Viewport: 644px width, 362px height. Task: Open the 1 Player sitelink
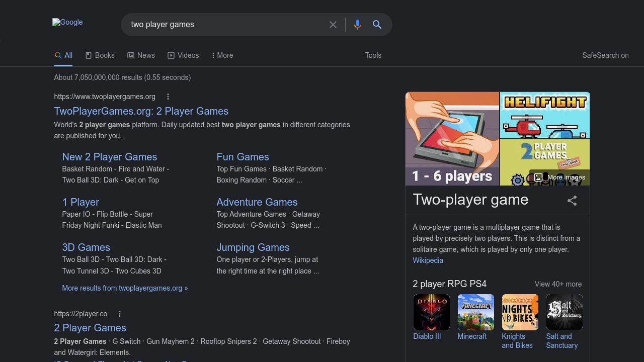click(x=80, y=202)
